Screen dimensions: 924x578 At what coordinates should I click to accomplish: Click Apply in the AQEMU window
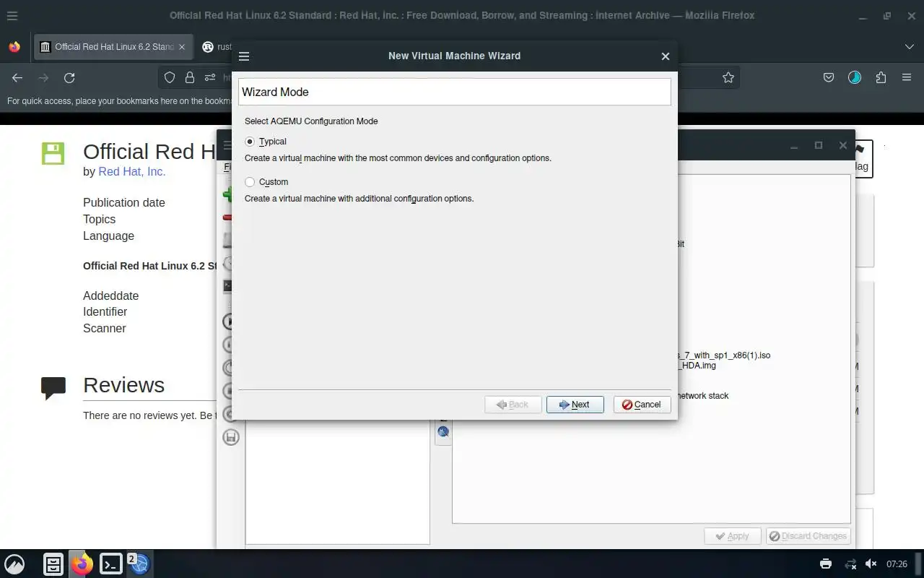pos(732,536)
